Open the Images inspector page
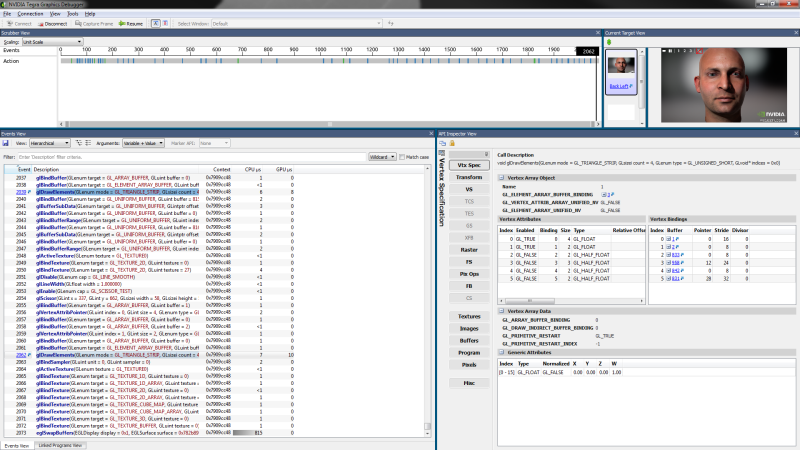This screenshot has width=800, height=450. 469,329
